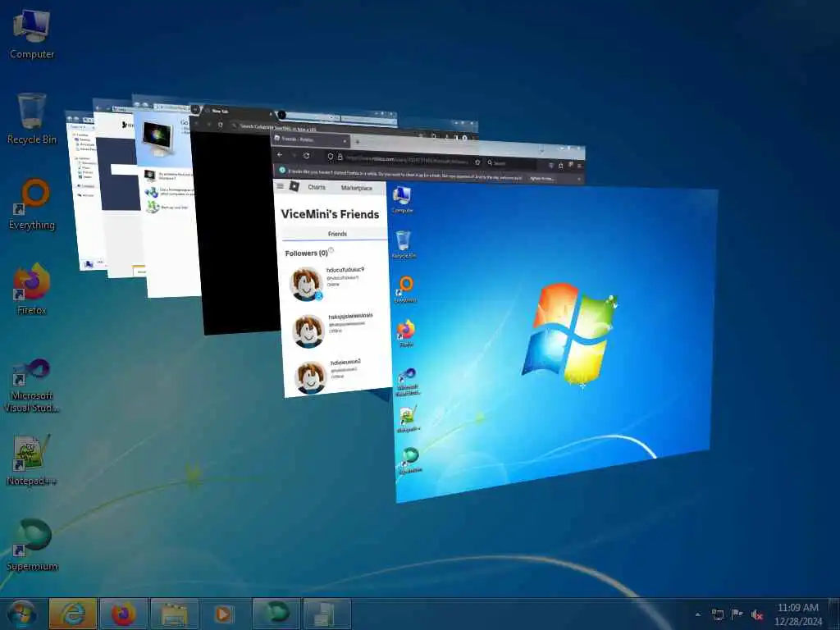Select the frontmost desktop window in Flip 3D
Viewport: 840px width, 630px height.
click(x=554, y=343)
